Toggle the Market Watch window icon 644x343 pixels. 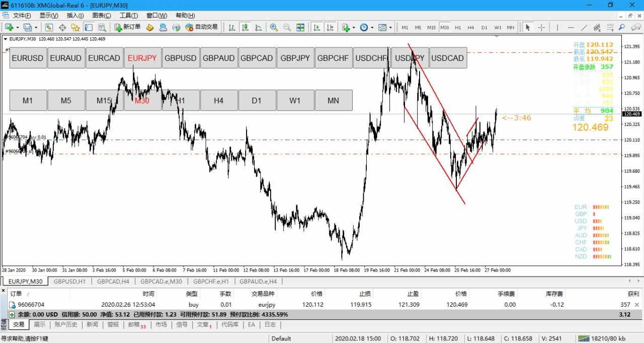tap(49, 27)
